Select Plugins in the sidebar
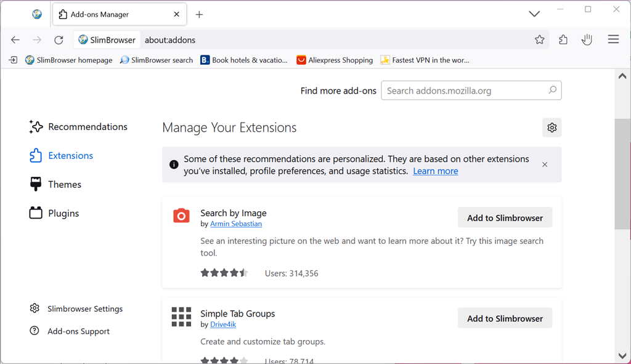Screen dimensions: 631x364 (54, 213)
